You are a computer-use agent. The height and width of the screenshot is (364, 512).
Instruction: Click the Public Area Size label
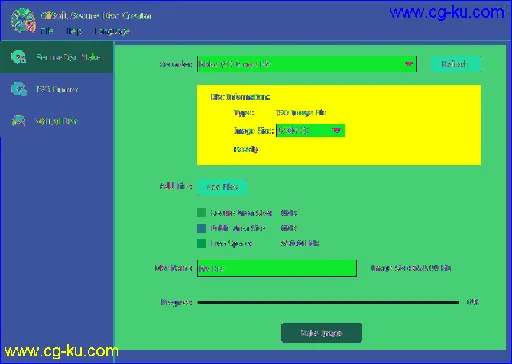[x=238, y=228]
